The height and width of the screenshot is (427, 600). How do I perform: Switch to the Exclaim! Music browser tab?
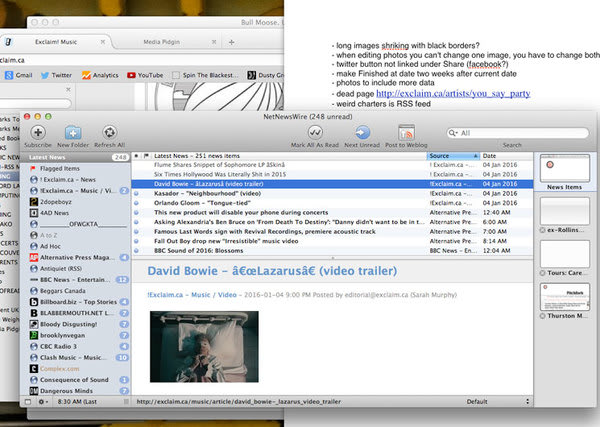pos(56,42)
